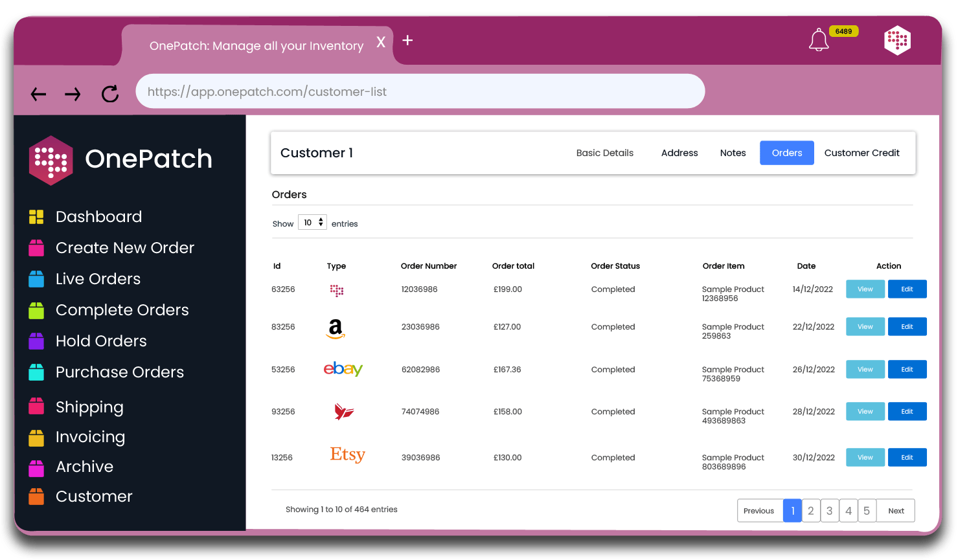Viewport: 969px width, 560px height.
Task: Open the Basic Details tab
Action: point(604,153)
